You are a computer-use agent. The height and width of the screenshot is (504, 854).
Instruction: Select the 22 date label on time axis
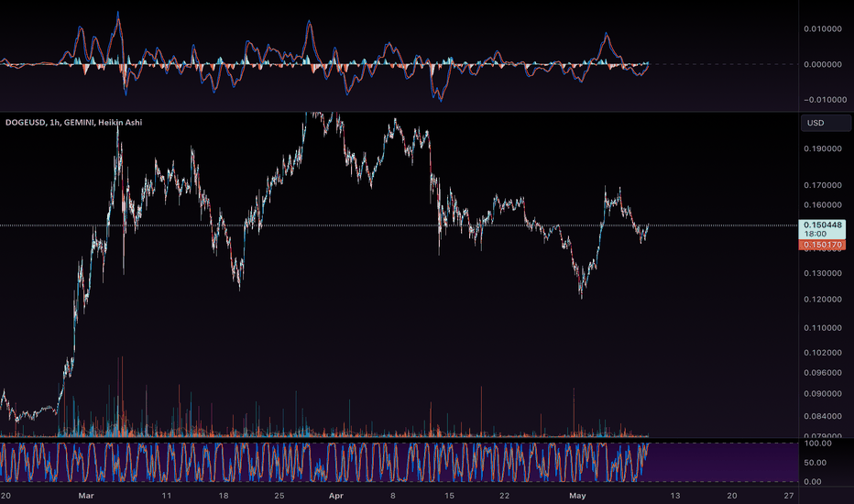point(505,495)
